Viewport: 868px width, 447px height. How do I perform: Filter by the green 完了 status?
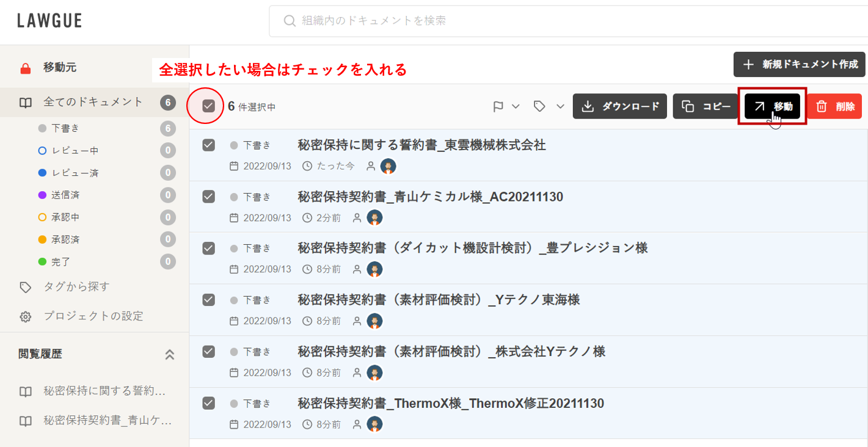click(61, 262)
